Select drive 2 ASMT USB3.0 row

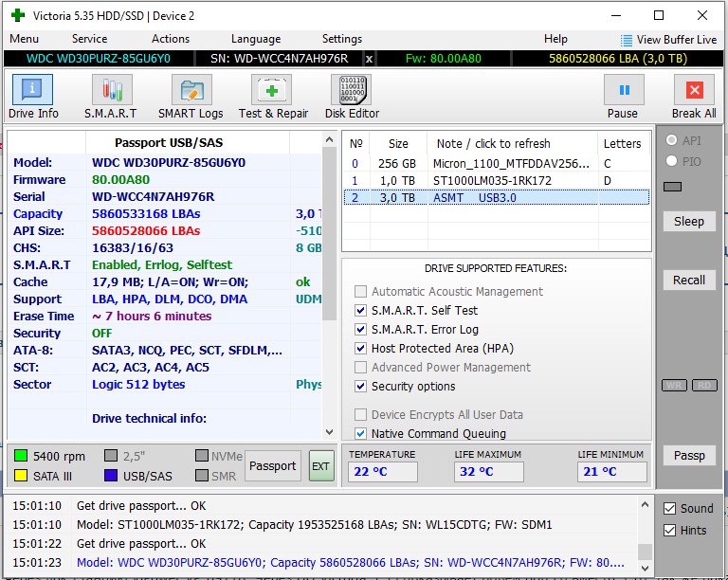coord(497,198)
